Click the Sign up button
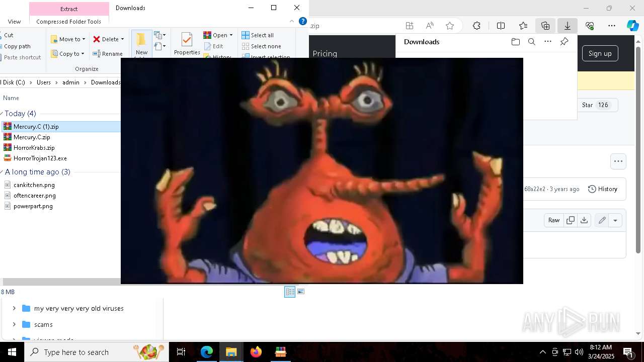Viewport: 644px width, 362px height. pyautogui.click(x=600, y=53)
